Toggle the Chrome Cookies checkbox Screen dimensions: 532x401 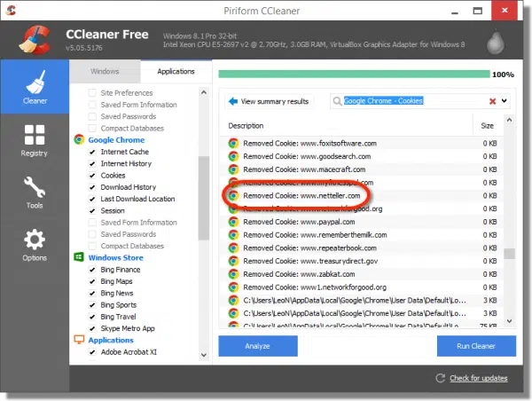coord(92,176)
